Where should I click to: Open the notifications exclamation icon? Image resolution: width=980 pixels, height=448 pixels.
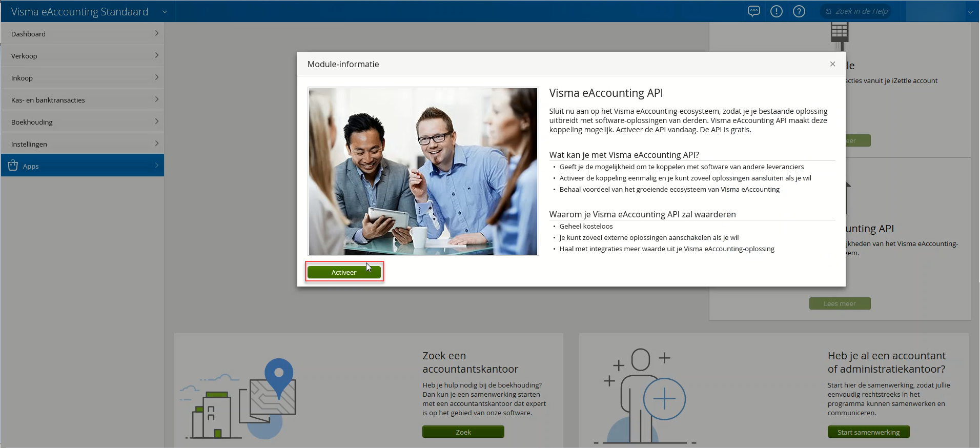777,11
